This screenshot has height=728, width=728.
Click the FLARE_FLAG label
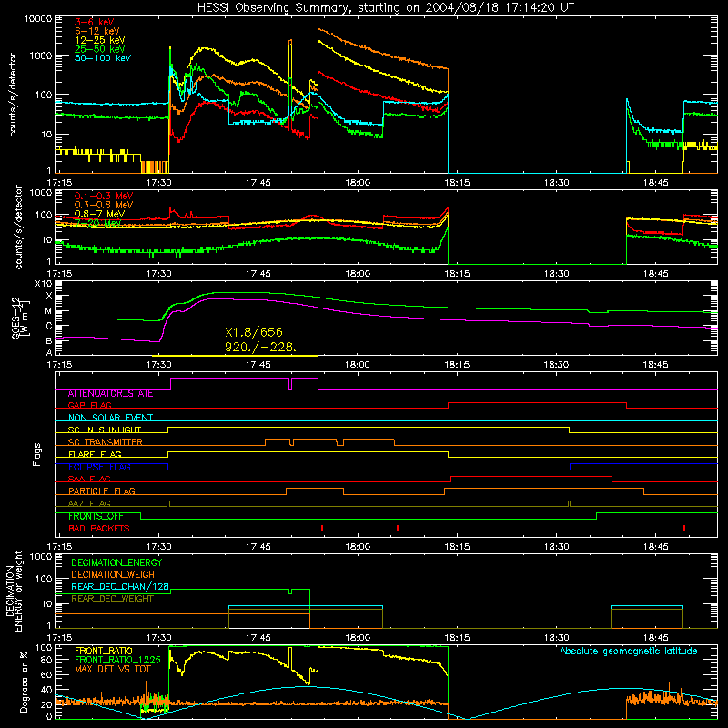pyautogui.click(x=95, y=454)
